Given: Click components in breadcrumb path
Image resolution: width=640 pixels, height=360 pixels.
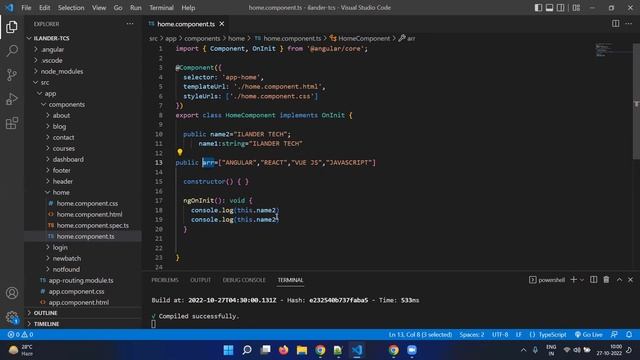Looking at the screenshot, I should click(202, 38).
